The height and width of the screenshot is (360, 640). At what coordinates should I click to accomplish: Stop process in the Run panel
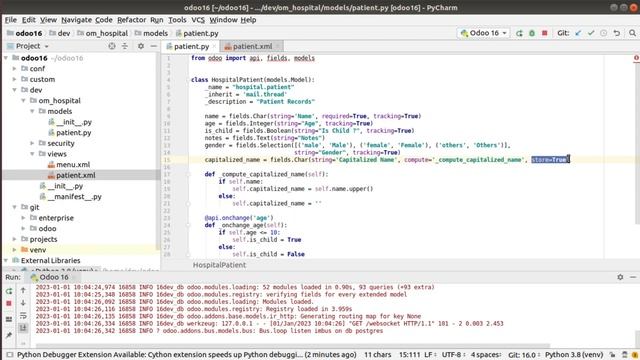coord(9,304)
